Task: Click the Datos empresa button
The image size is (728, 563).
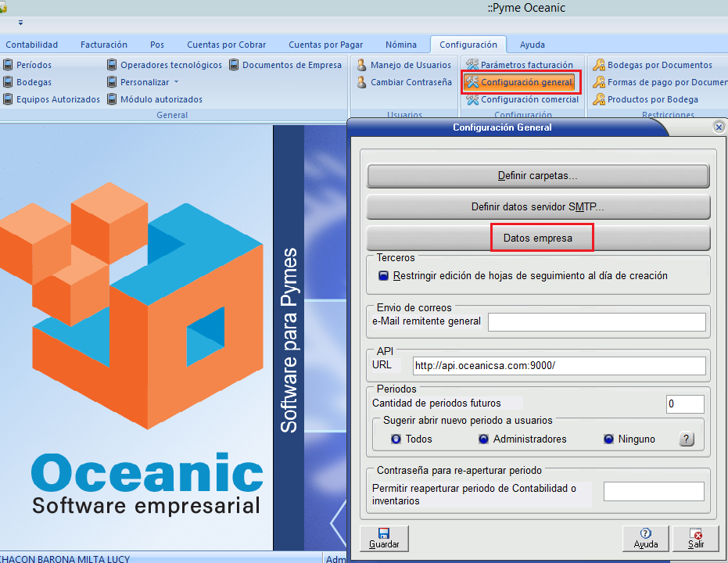Action: [537, 238]
